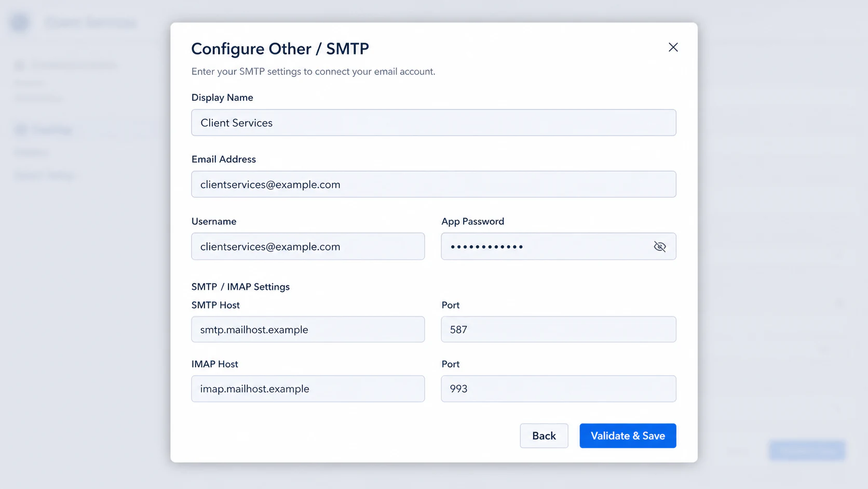This screenshot has height=489, width=868.
Task: Click the dialog title "Configure Other / SMTP"
Action: [x=280, y=48]
